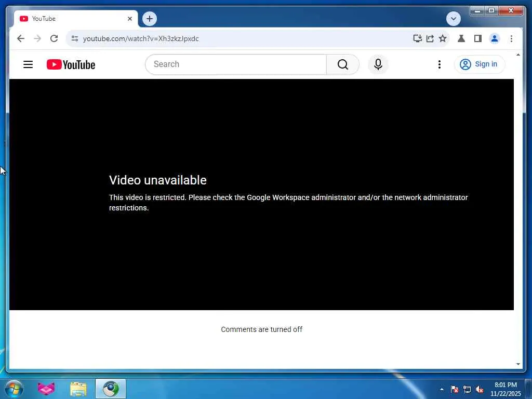Click the muted volume tray icon

480,389
